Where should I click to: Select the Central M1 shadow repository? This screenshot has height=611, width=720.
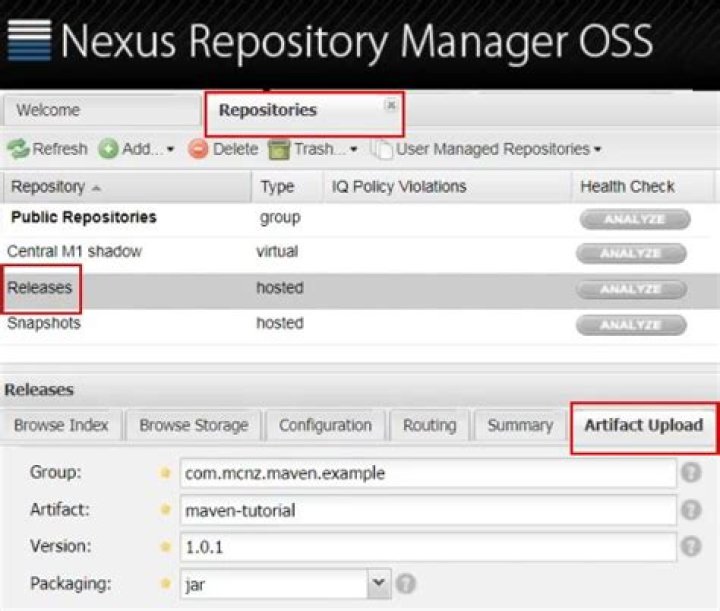tap(75, 252)
